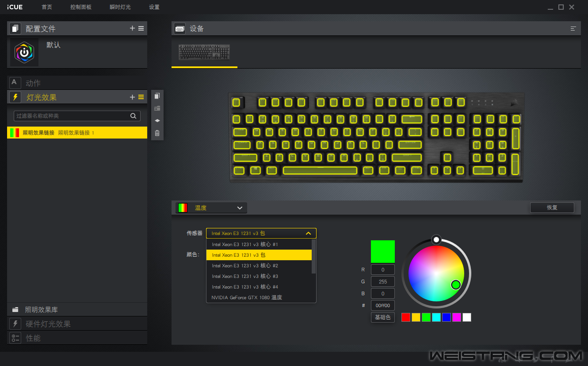The width and height of the screenshot is (588, 366).
Task: Select the keyboard device thumbnail
Action: tap(204, 52)
